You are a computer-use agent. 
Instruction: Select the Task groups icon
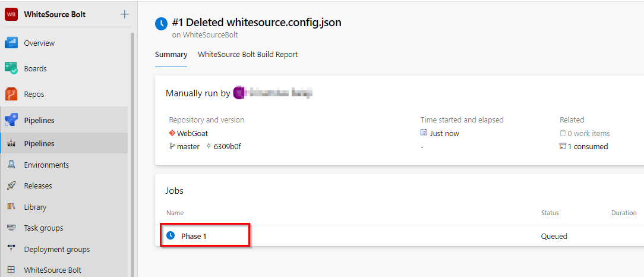(x=11, y=228)
